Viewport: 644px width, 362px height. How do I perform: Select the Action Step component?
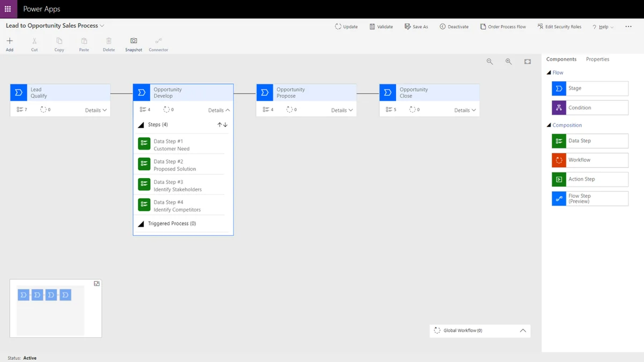589,179
